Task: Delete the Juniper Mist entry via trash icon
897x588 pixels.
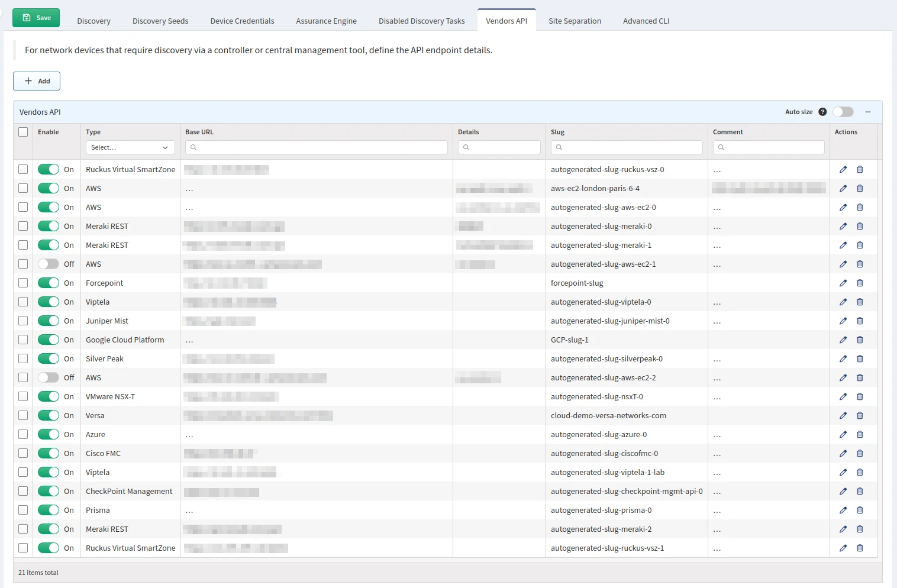Action: [x=860, y=321]
